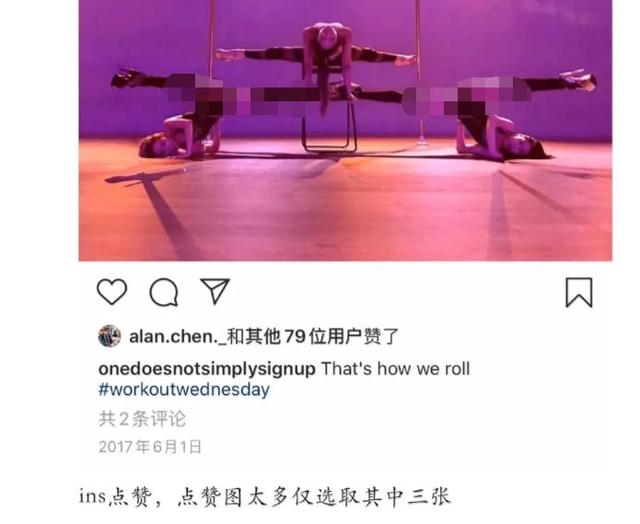Click the post date 2017年6月1日

(150, 446)
